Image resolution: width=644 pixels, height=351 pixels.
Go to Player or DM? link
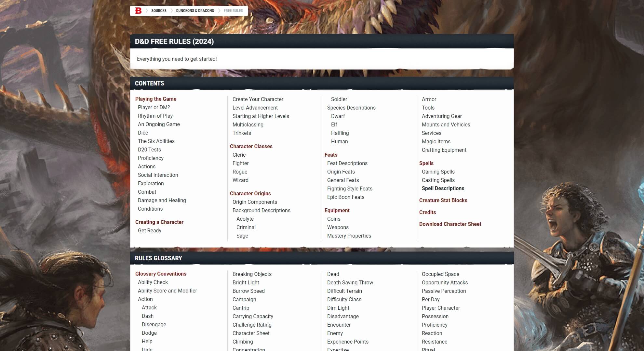[154, 107]
